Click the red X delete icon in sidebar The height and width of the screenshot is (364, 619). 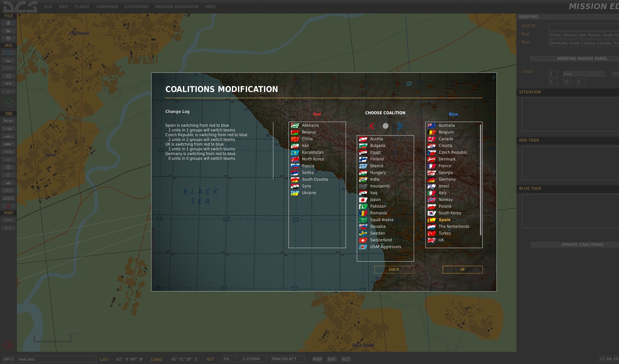click(8, 206)
